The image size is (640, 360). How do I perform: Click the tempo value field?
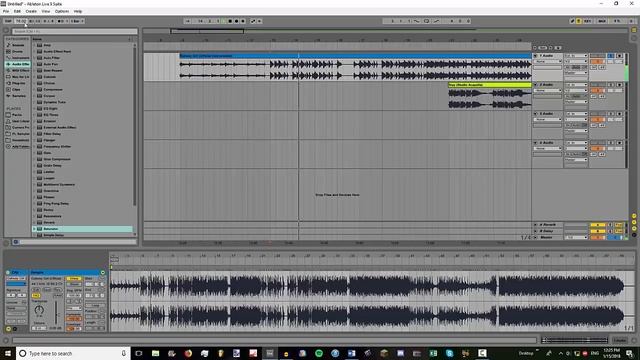tap(20, 21)
